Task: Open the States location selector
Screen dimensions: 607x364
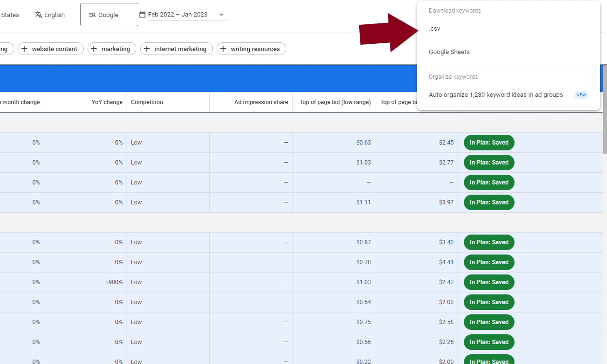Action: coord(10,15)
